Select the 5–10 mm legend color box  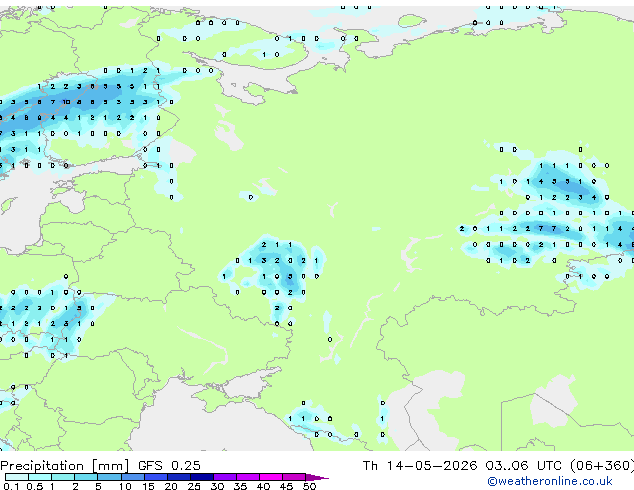[109, 477]
